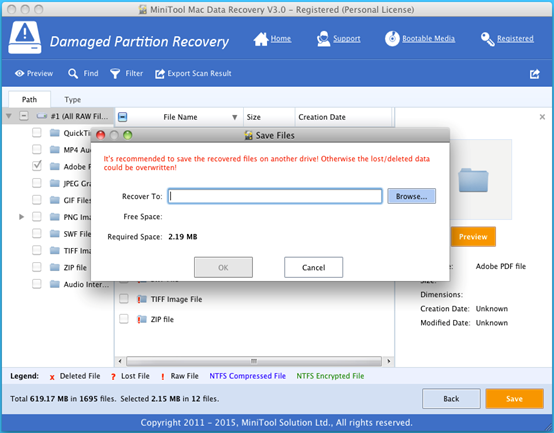Toggle the PNG Image folder checkbox

(x=37, y=216)
